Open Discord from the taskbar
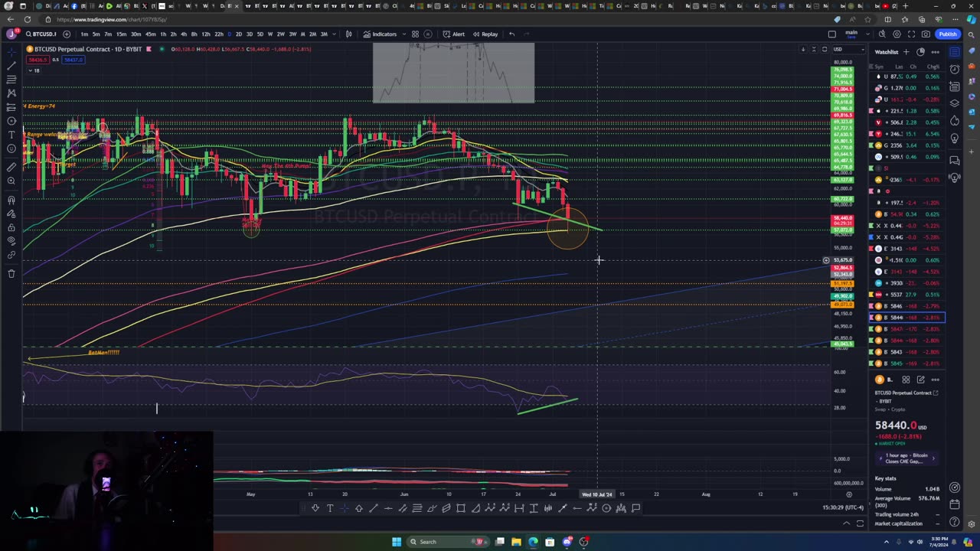This screenshot has width=980, height=551. (567, 542)
